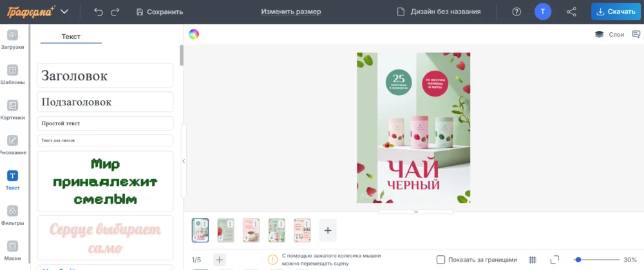Image resolution: width=644 pixels, height=270 pixels.
Task: Switch to the Шаблоны tab
Action: click(x=12, y=75)
